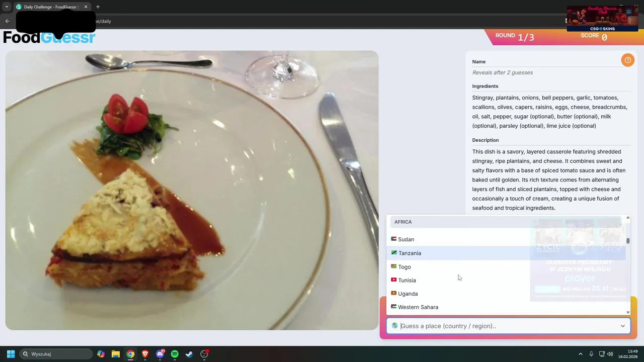The image size is (644, 362).
Task: Click the food photo of the dish
Action: (192, 190)
